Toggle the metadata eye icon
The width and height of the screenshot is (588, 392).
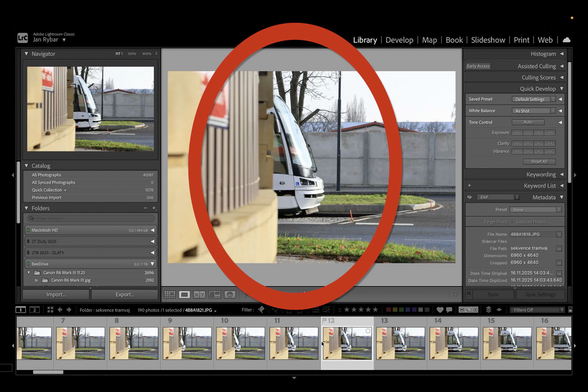[469, 197]
